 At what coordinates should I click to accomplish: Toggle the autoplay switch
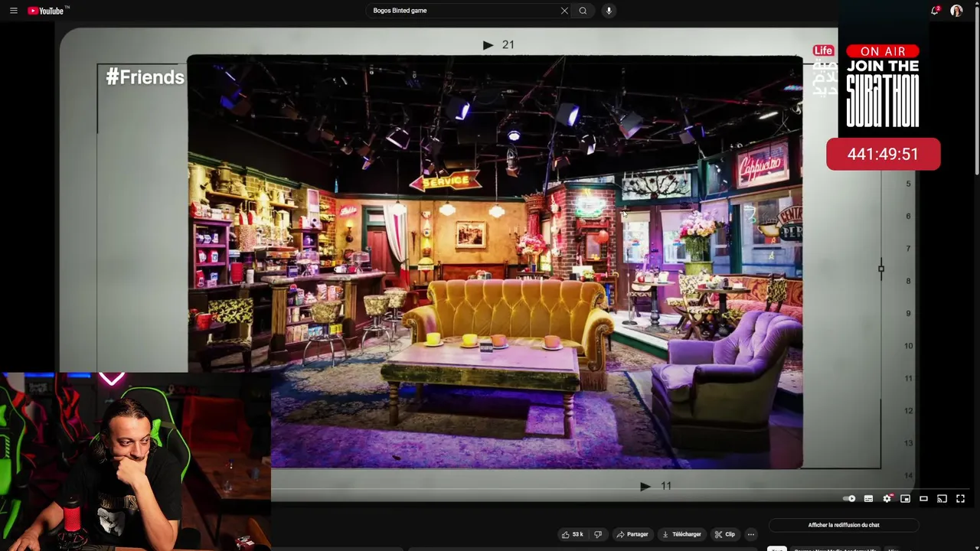849,498
